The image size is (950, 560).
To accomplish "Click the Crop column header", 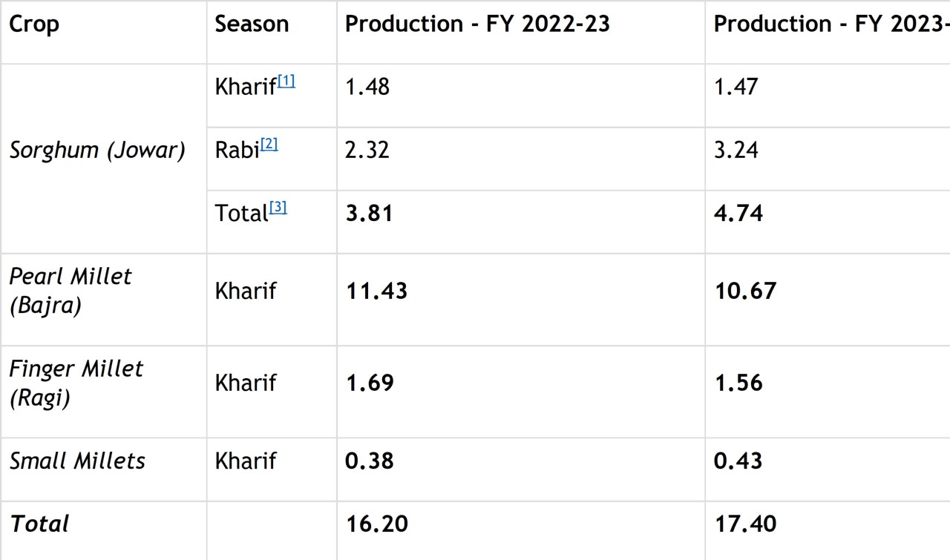I will pos(34,24).
